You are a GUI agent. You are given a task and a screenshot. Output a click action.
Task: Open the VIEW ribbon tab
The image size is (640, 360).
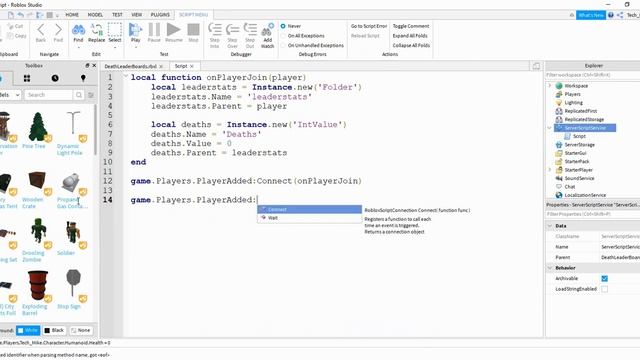[137, 15]
